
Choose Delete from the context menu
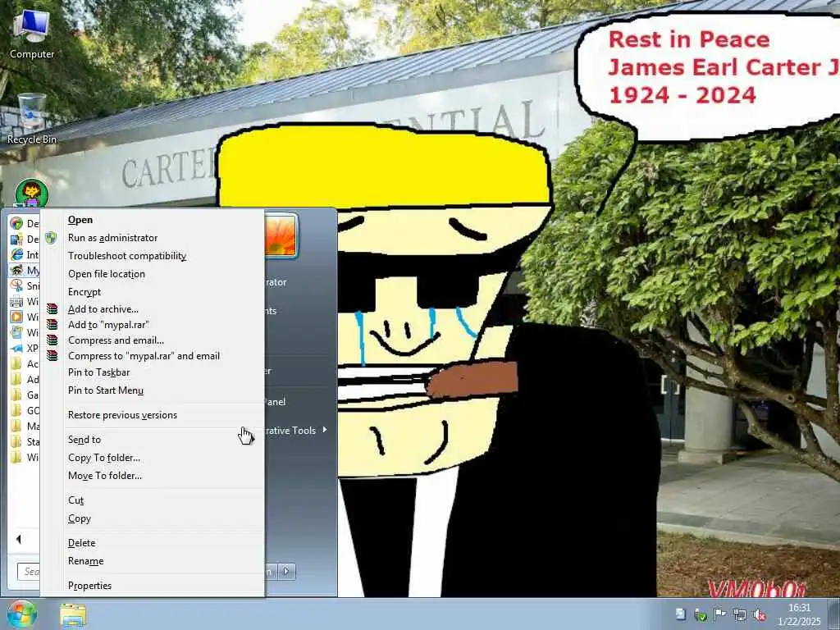(x=152, y=543)
